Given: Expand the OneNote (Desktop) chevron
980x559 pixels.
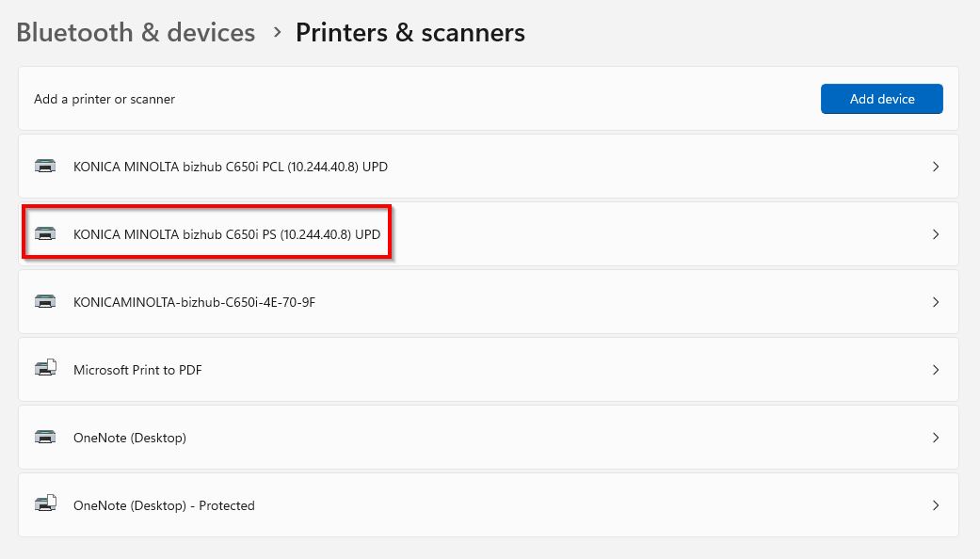Looking at the screenshot, I should coord(935,438).
